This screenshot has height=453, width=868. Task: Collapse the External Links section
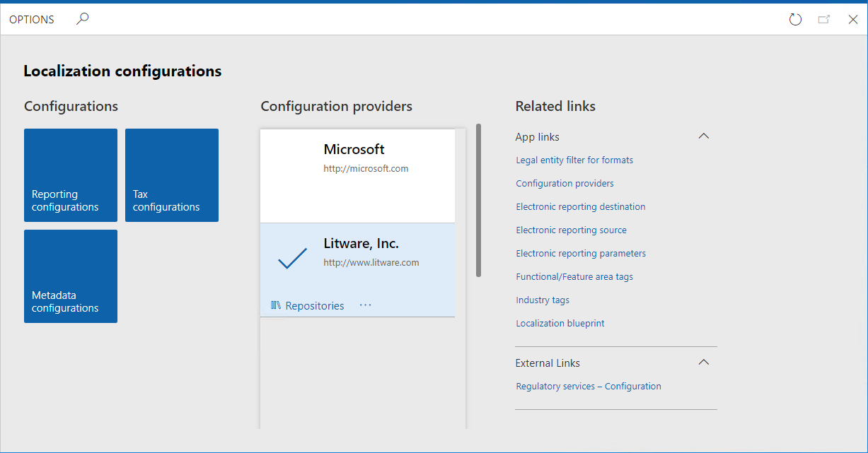pos(703,363)
